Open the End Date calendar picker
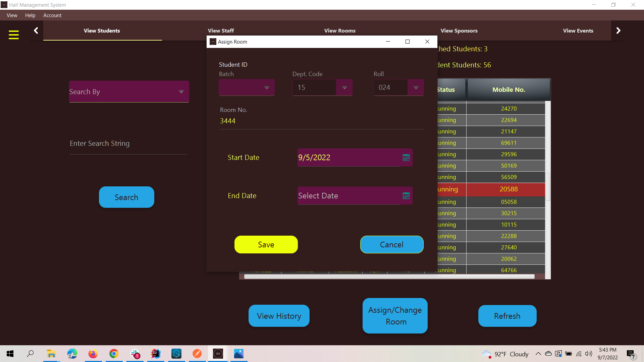This screenshot has width=644, height=362. click(x=406, y=196)
